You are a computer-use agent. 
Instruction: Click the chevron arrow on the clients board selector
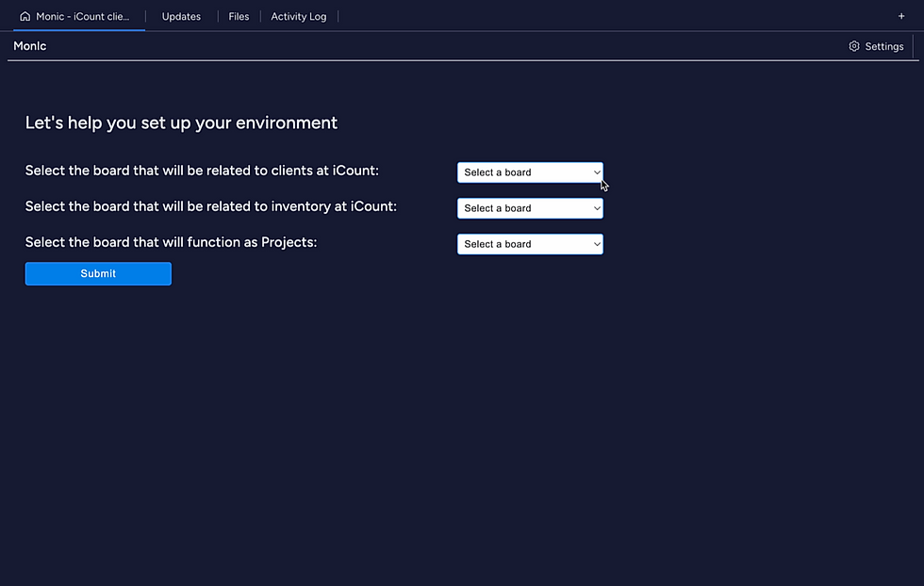coord(597,172)
